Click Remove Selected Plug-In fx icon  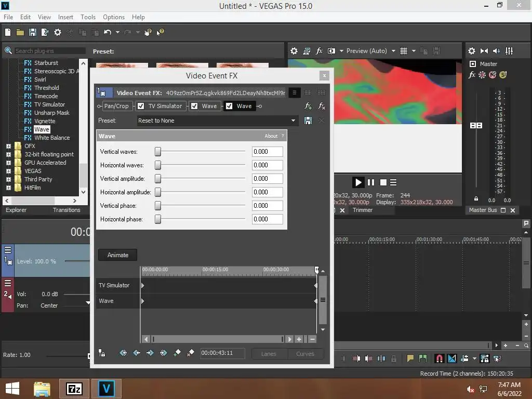pos(321,106)
